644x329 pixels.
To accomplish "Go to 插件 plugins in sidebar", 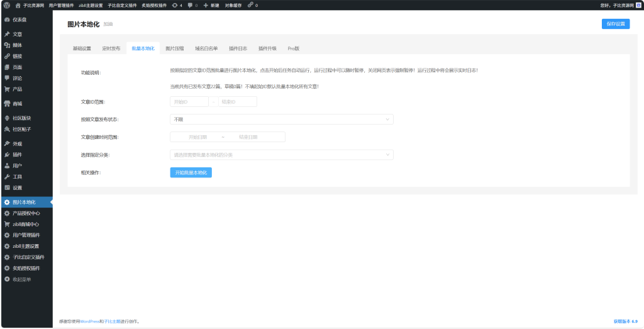I will pos(17,154).
